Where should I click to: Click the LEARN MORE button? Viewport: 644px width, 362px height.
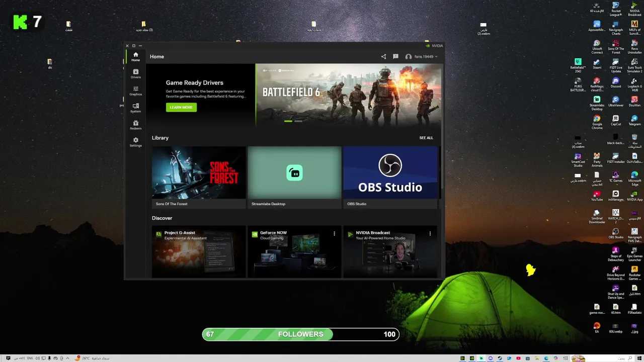(x=181, y=107)
